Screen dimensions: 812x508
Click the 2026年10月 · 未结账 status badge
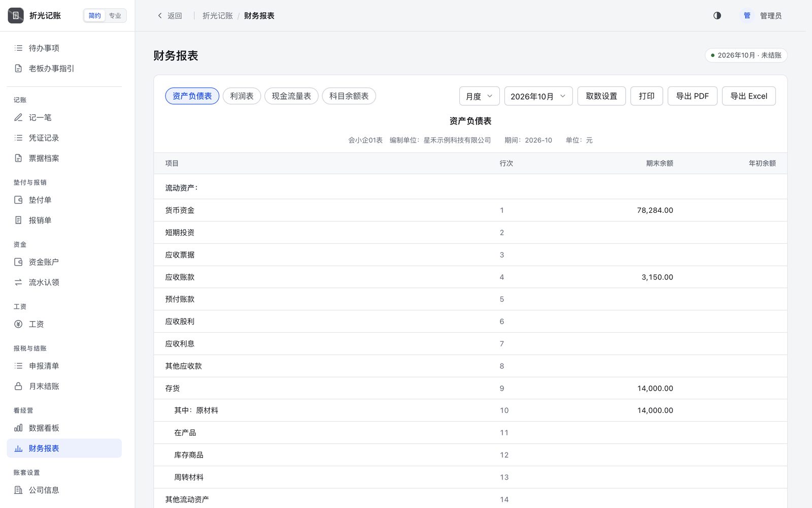point(746,55)
